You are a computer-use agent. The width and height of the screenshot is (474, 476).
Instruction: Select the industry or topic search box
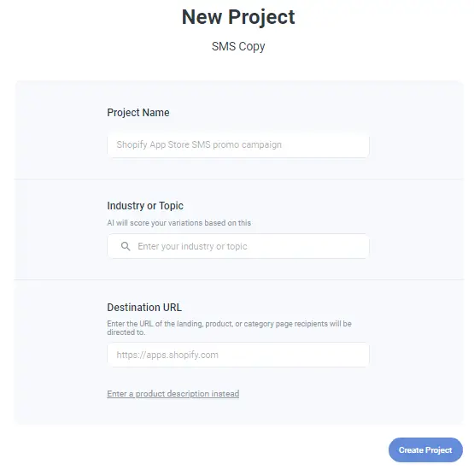[x=238, y=246]
